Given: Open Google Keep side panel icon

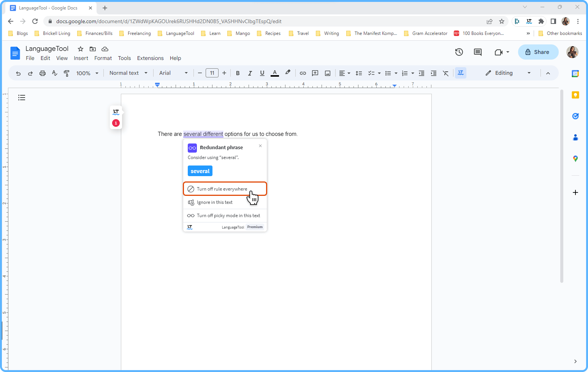Looking at the screenshot, I should click(575, 95).
